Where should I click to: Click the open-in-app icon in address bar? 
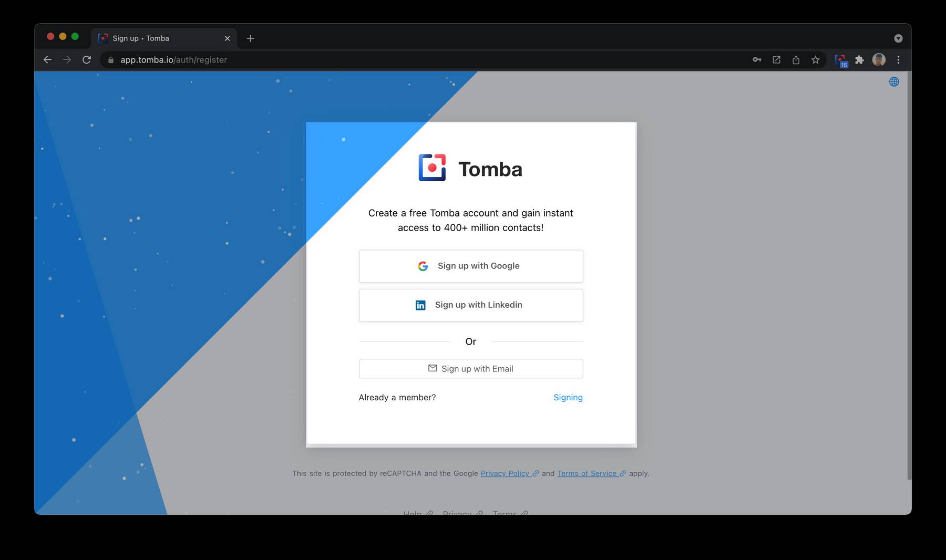776,60
